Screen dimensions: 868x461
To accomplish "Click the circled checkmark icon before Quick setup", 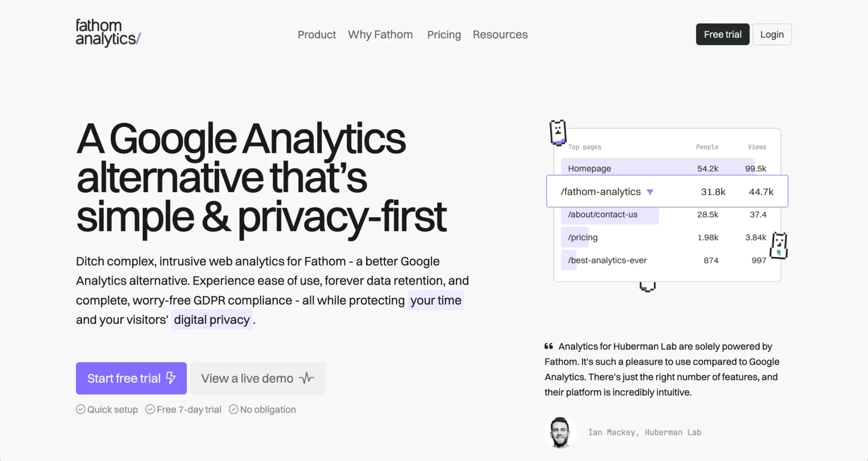I will point(80,409).
